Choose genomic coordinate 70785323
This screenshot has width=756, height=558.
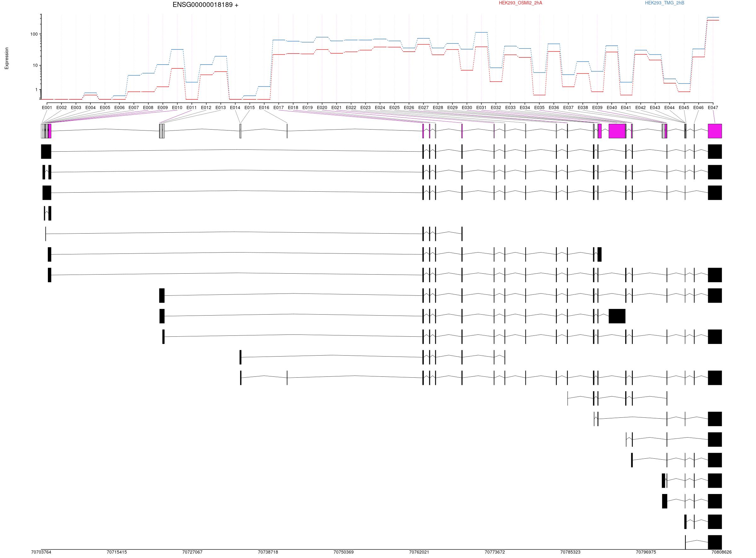click(570, 552)
